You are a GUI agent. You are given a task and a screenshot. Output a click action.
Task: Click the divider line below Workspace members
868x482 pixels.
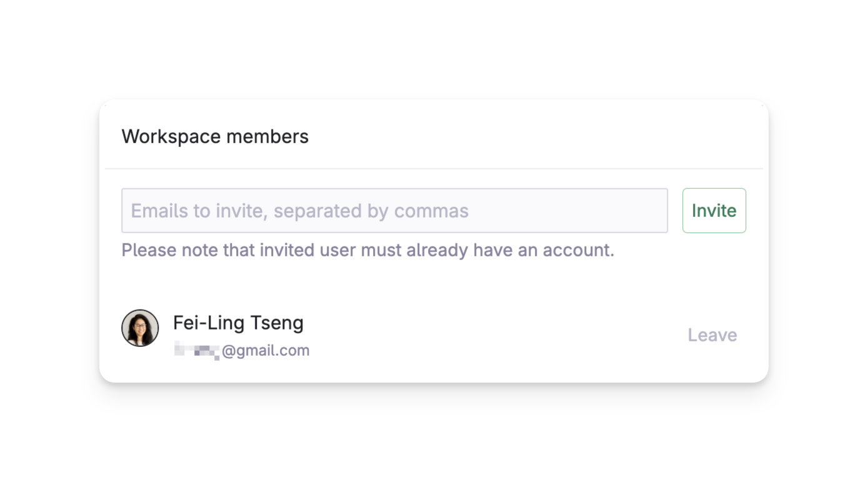pyautogui.click(x=434, y=169)
